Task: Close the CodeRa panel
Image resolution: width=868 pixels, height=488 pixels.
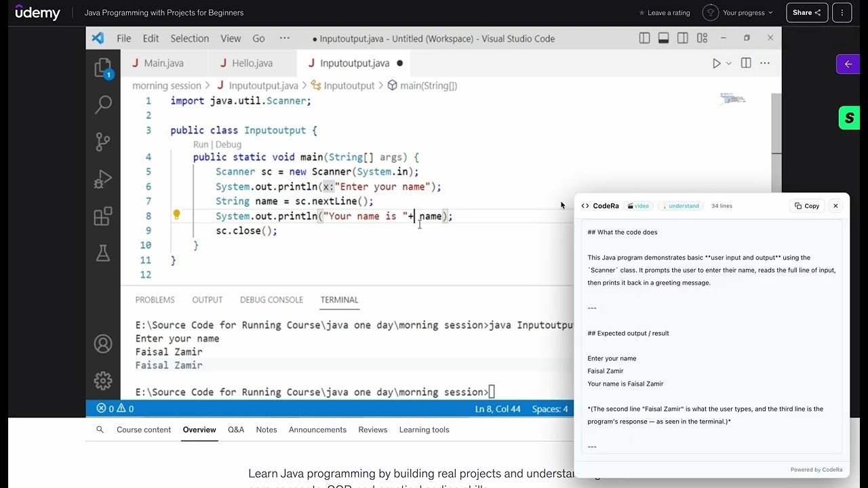Action: coord(835,206)
